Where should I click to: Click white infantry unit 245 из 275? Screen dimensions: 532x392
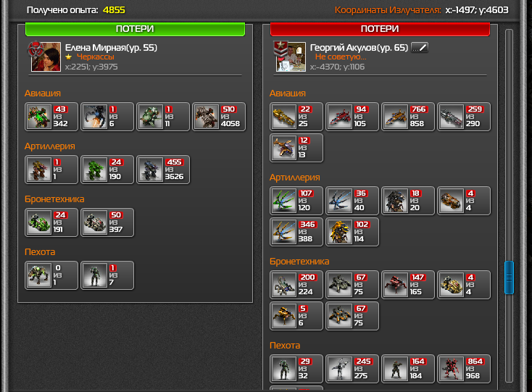(352, 369)
